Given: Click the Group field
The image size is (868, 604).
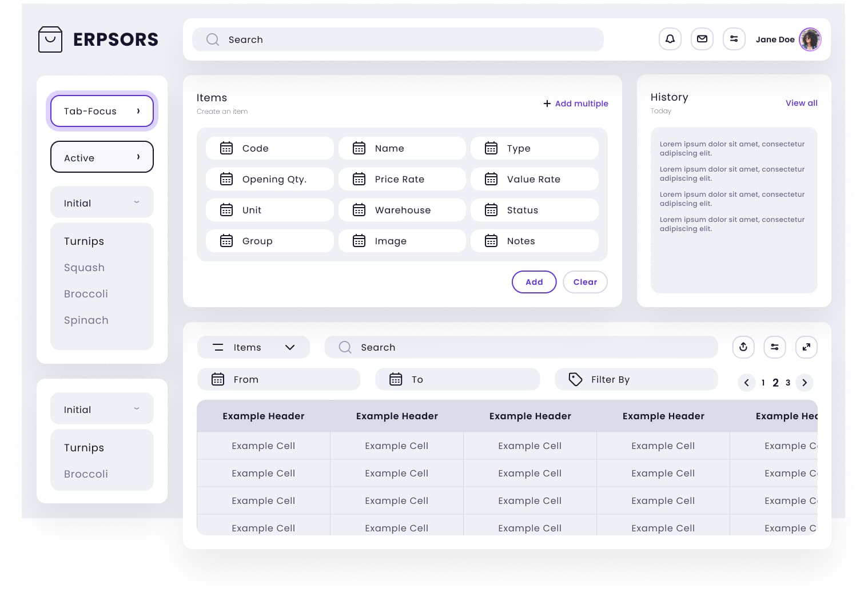Looking at the screenshot, I should (x=270, y=241).
